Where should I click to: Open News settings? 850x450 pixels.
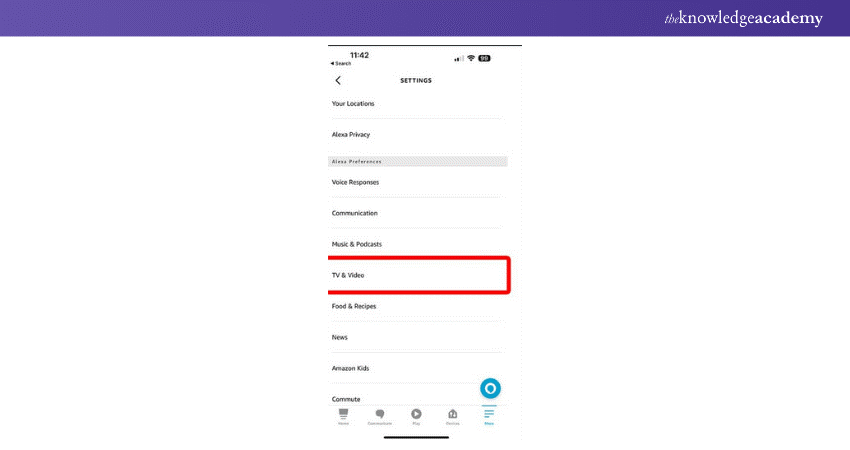(x=417, y=337)
